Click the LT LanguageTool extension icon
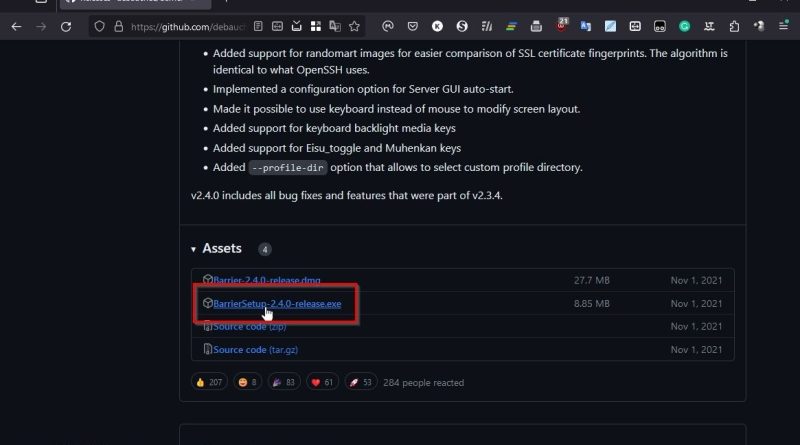The image size is (800, 445). (709, 27)
